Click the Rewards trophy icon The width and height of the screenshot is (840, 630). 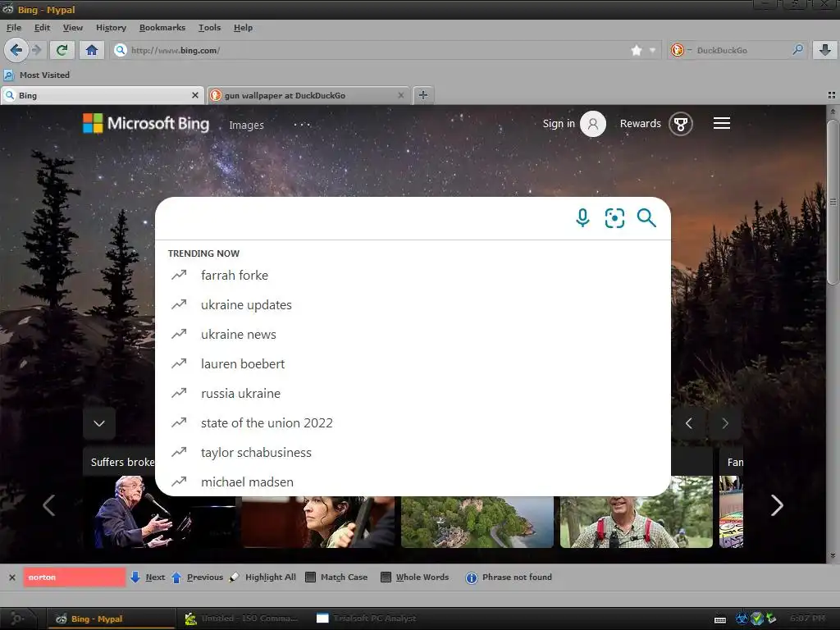pos(681,124)
